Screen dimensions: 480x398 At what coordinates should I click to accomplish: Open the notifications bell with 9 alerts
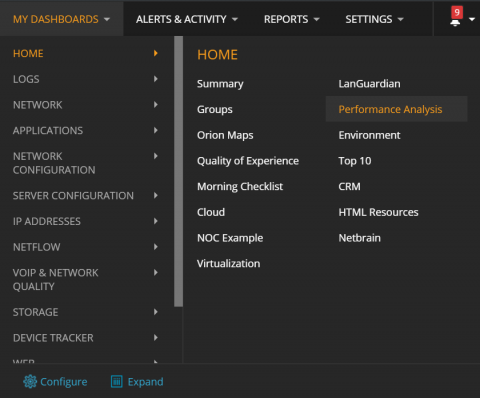click(x=456, y=17)
